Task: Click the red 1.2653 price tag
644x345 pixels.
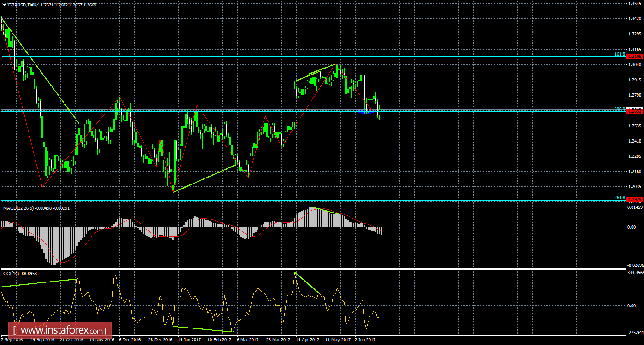Action: pyautogui.click(x=635, y=111)
